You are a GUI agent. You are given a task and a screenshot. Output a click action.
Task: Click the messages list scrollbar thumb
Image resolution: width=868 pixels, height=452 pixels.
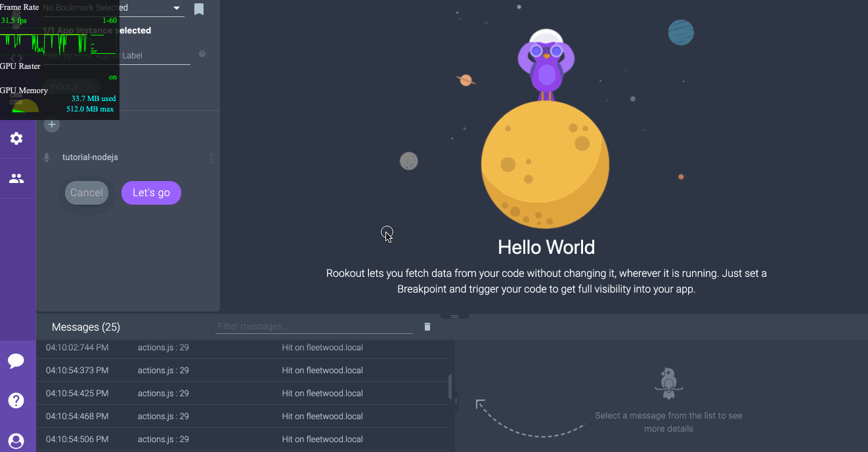pos(450,386)
